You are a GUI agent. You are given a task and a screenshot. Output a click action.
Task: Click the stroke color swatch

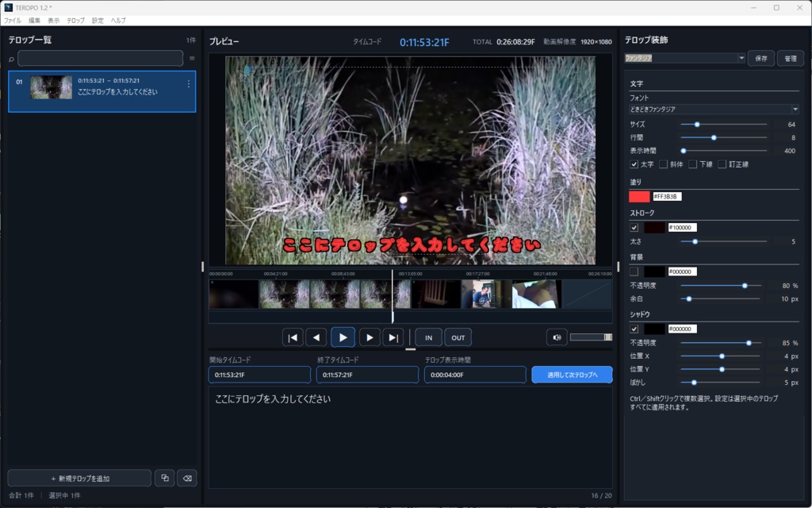(x=654, y=228)
